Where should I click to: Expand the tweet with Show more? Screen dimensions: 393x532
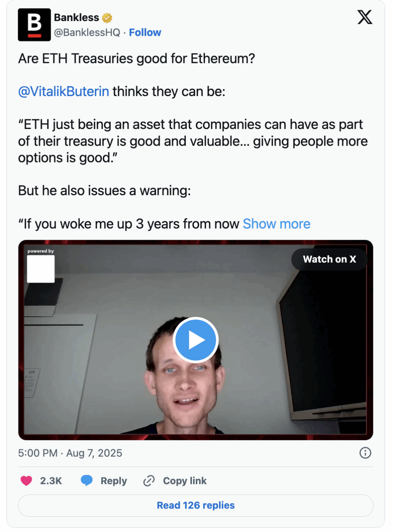click(277, 224)
